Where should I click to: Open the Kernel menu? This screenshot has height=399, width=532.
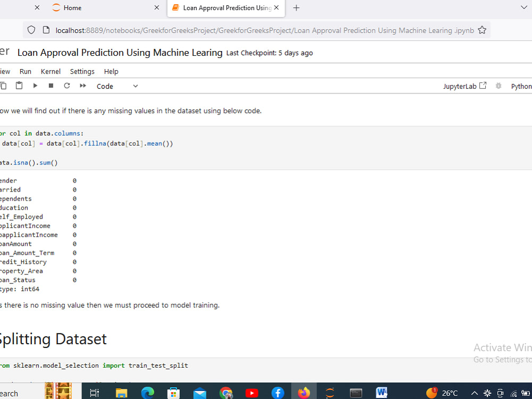pos(51,72)
